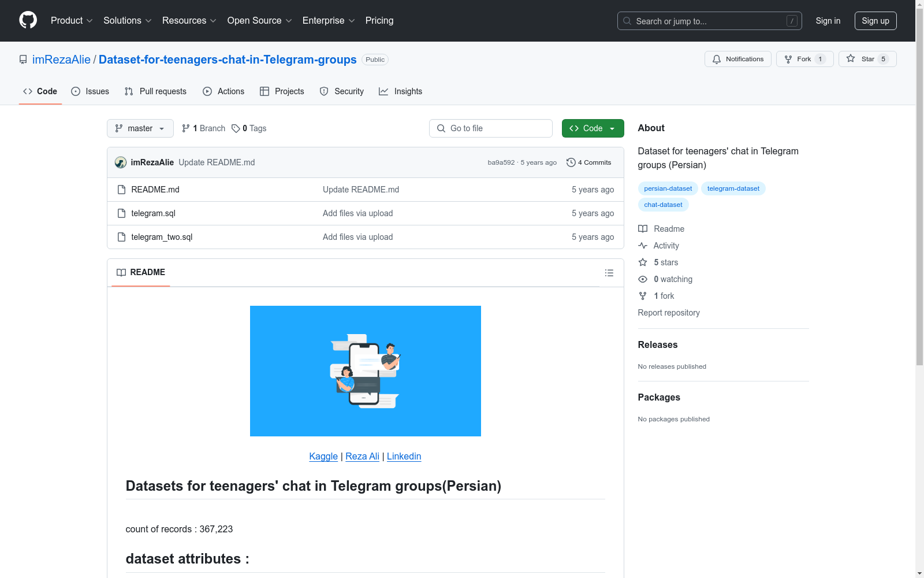Click the GitHub logo icon
Screen dimensions: 924x578
pos(28,20)
